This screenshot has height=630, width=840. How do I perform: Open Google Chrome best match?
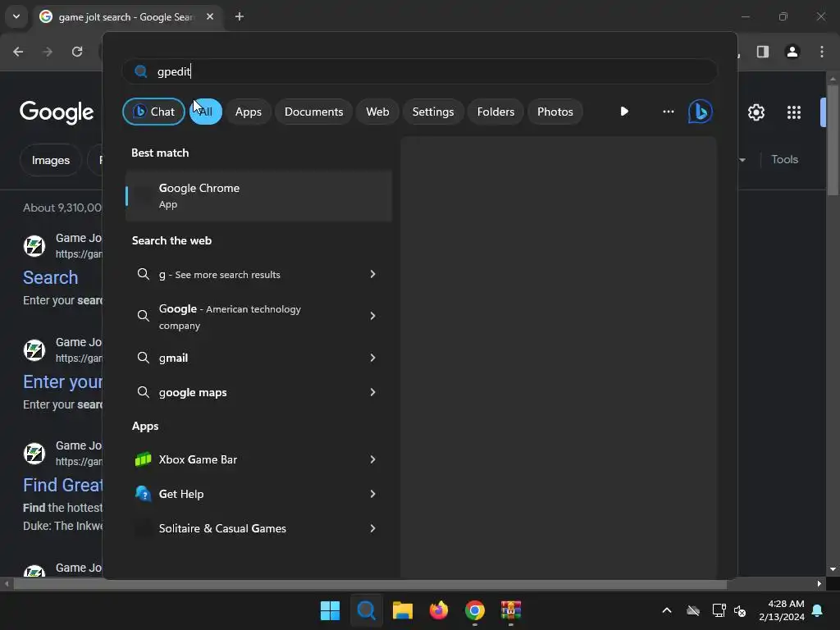coord(258,195)
